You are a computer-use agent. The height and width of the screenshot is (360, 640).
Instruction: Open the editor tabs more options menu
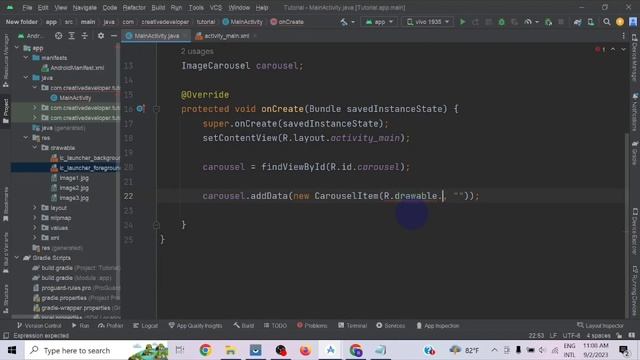pyautogui.click(x=623, y=36)
